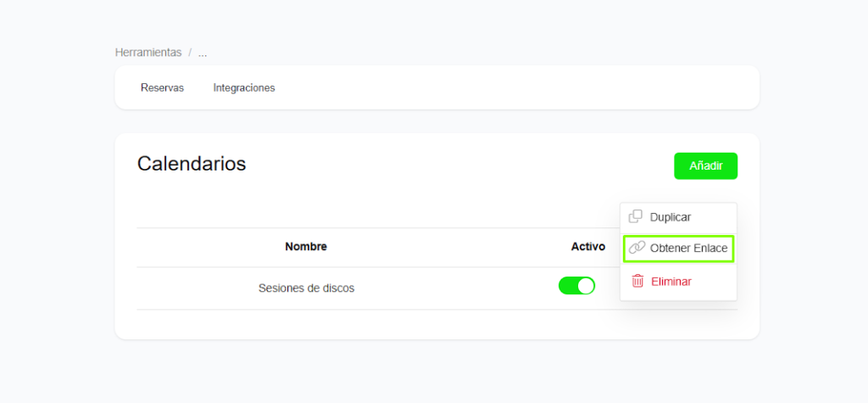Choose Duplicar from the context menu
The image size is (868, 403).
(x=670, y=217)
